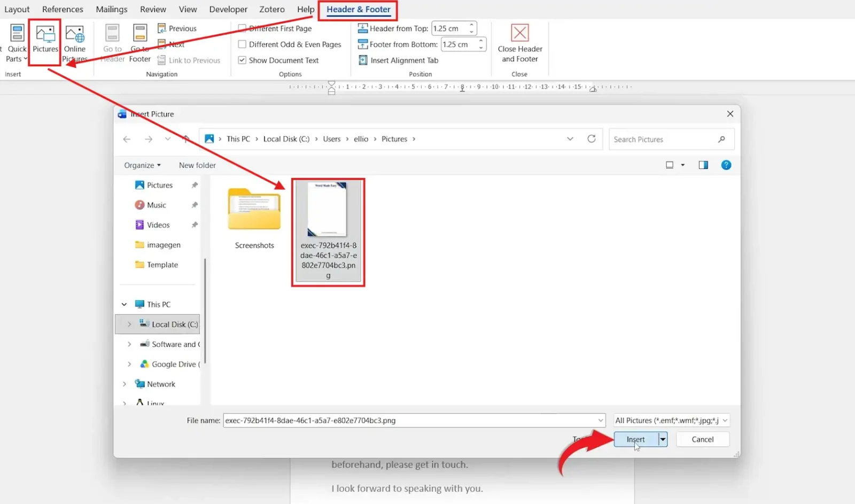
Task: Click This PC in breadcrumb
Action: pyautogui.click(x=238, y=139)
